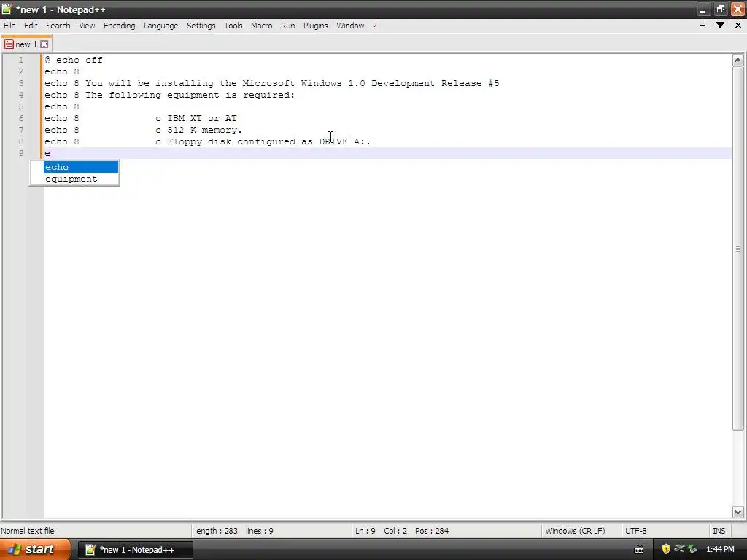Click 'Floppy disk configured as DRIVE A:.' text
Image resolution: width=747 pixels, height=560 pixels.
coord(268,141)
